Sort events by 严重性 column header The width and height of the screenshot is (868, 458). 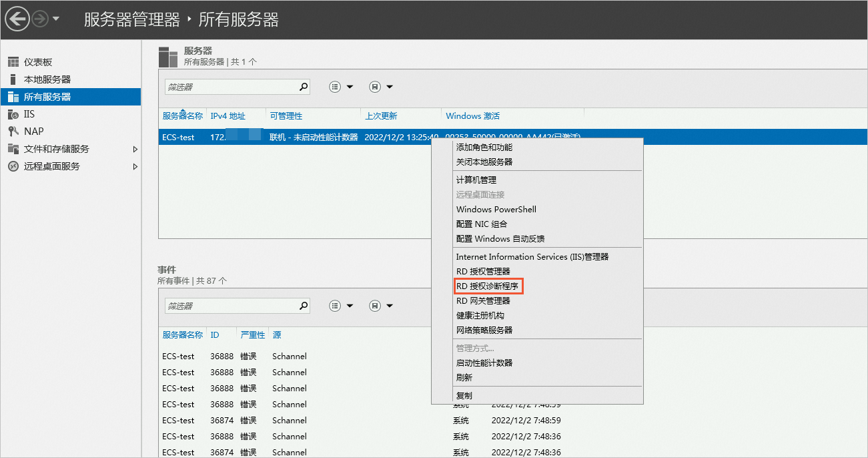tap(253, 335)
